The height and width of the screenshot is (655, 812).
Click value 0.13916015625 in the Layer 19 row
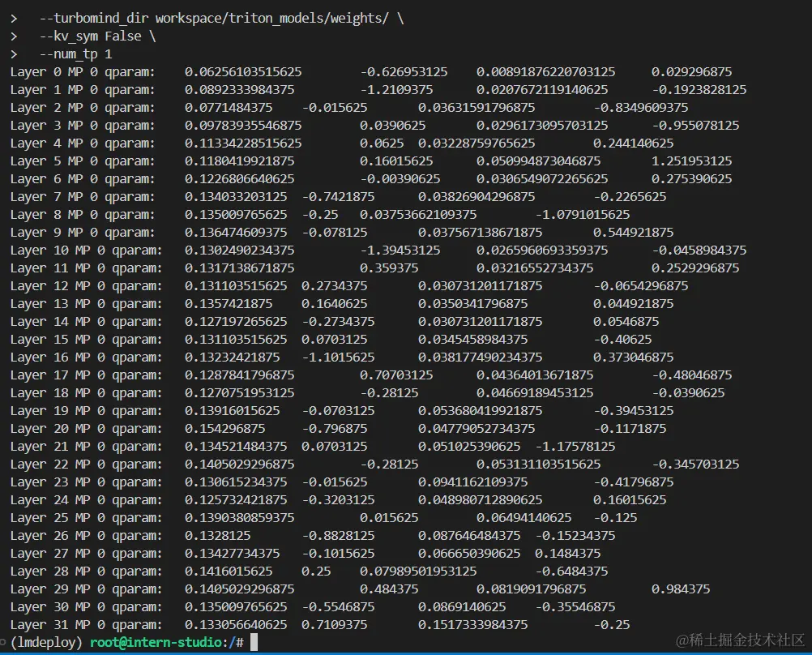(x=232, y=410)
